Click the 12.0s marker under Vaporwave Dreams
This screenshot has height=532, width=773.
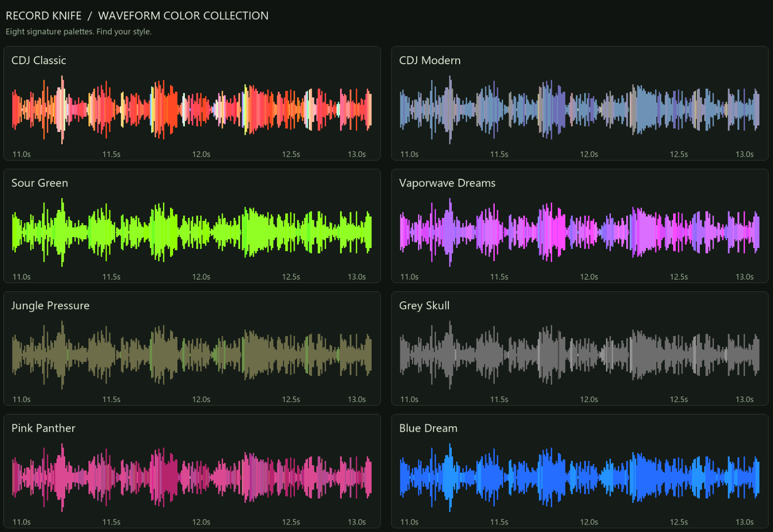pyautogui.click(x=589, y=277)
